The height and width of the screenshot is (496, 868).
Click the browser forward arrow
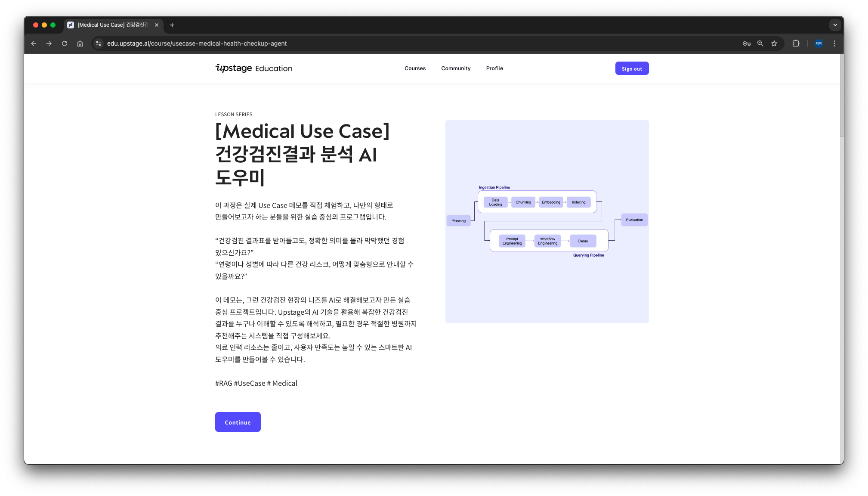tap(49, 43)
